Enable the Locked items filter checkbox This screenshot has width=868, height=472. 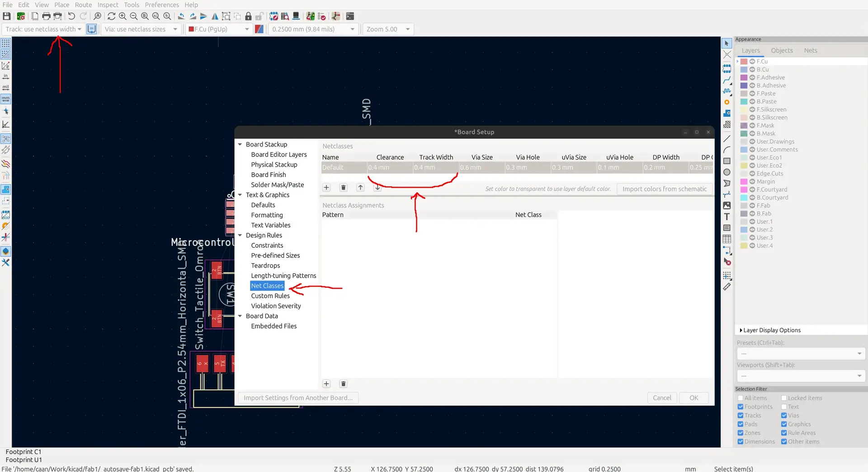pyautogui.click(x=784, y=398)
